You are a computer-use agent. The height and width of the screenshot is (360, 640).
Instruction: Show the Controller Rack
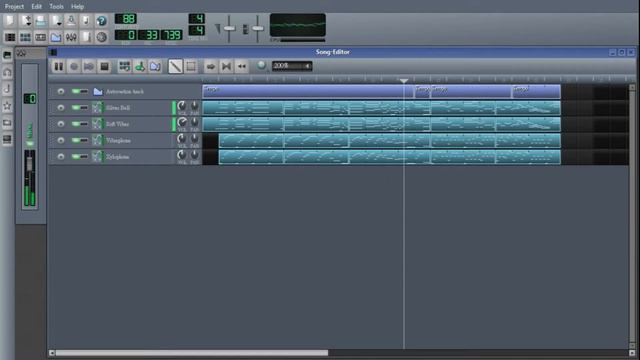point(101,37)
